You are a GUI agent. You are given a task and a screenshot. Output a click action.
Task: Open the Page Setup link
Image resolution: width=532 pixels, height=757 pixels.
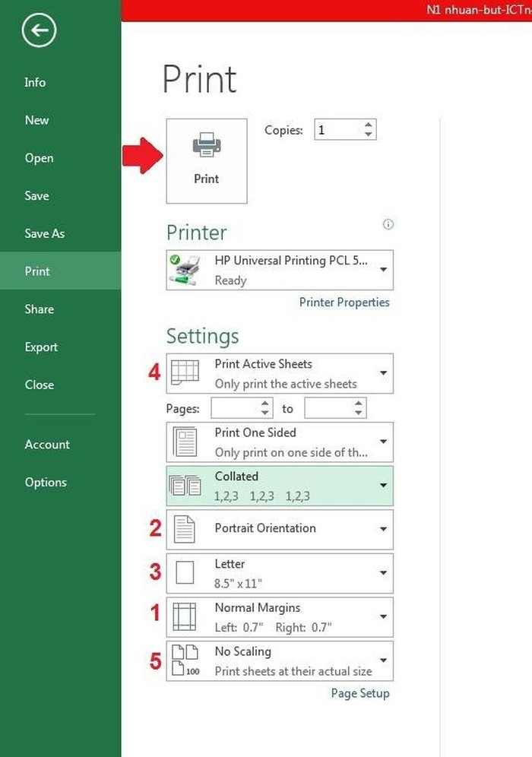[x=360, y=693]
